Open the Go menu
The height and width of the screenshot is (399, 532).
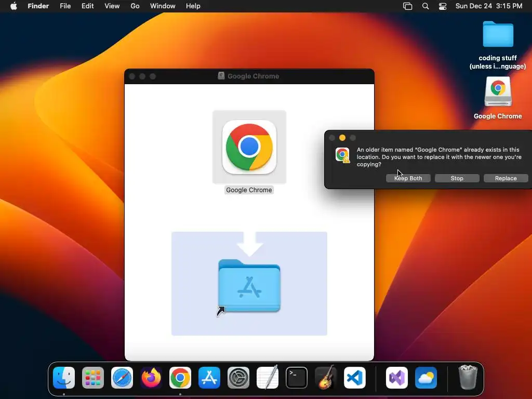[135, 6]
